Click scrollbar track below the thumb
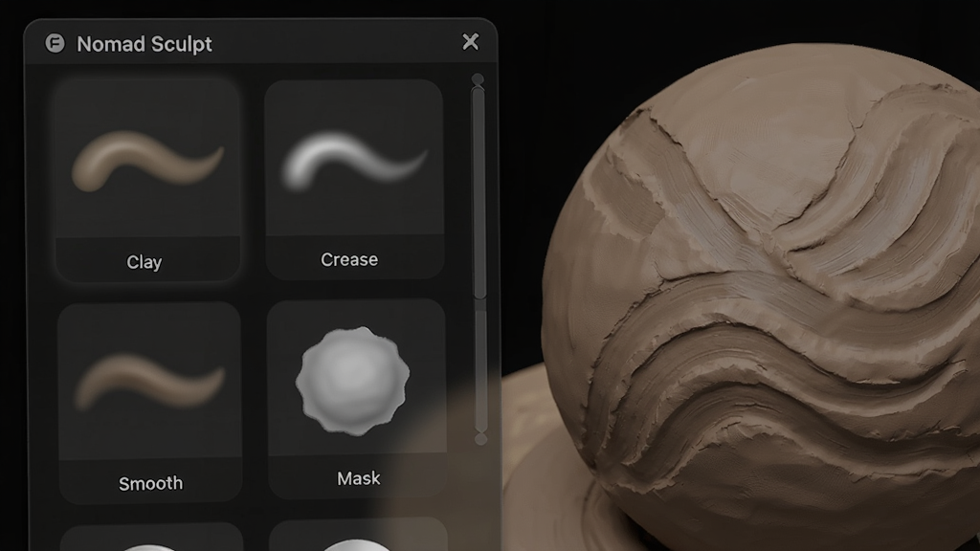Viewport: 980px width, 551px height. [480, 365]
